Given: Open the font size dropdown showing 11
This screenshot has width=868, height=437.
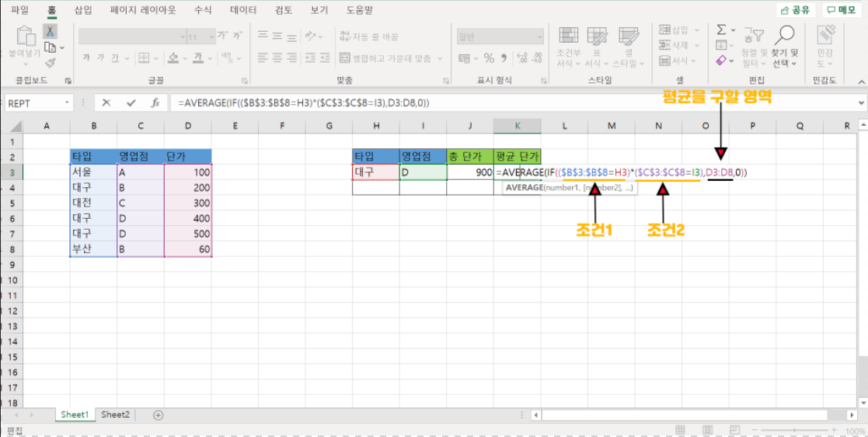Looking at the screenshot, I should point(211,37).
